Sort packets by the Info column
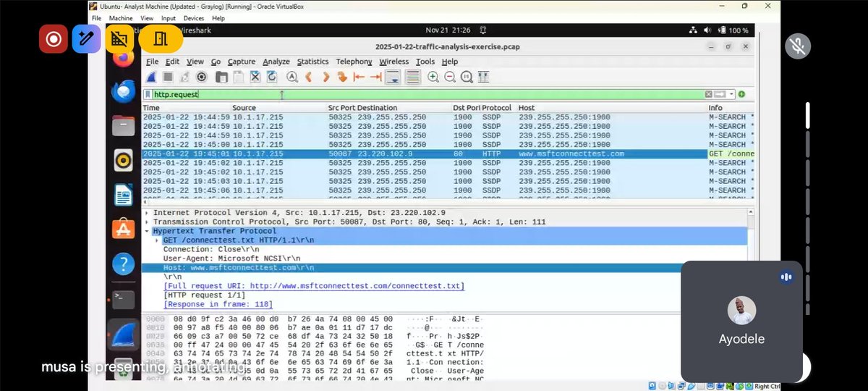This screenshot has height=391, width=868. [731, 108]
